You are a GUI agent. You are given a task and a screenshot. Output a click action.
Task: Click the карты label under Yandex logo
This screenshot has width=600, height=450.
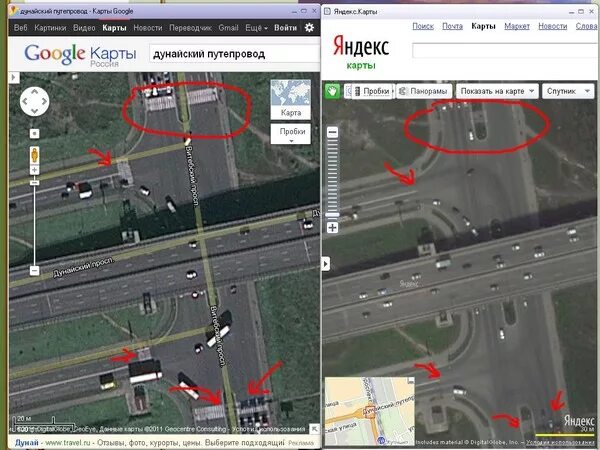361,65
